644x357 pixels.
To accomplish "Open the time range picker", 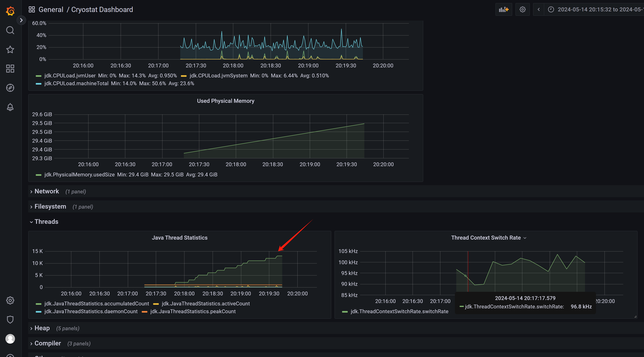I will click(x=597, y=10).
